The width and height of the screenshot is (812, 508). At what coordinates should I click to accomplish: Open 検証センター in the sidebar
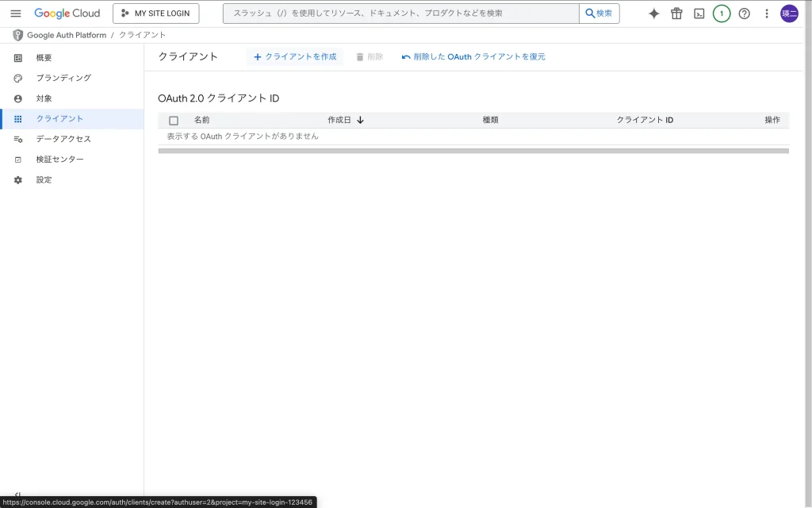(59, 160)
